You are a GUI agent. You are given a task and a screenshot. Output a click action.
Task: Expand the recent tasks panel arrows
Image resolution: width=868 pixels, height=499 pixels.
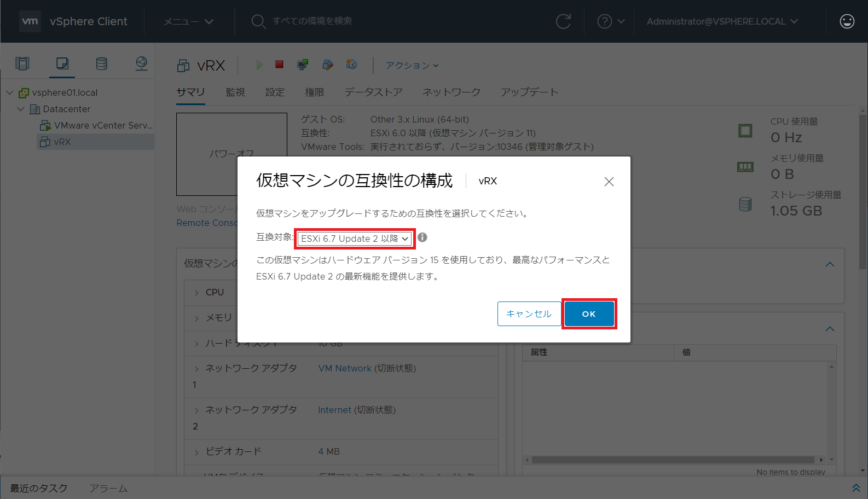click(x=856, y=488)
